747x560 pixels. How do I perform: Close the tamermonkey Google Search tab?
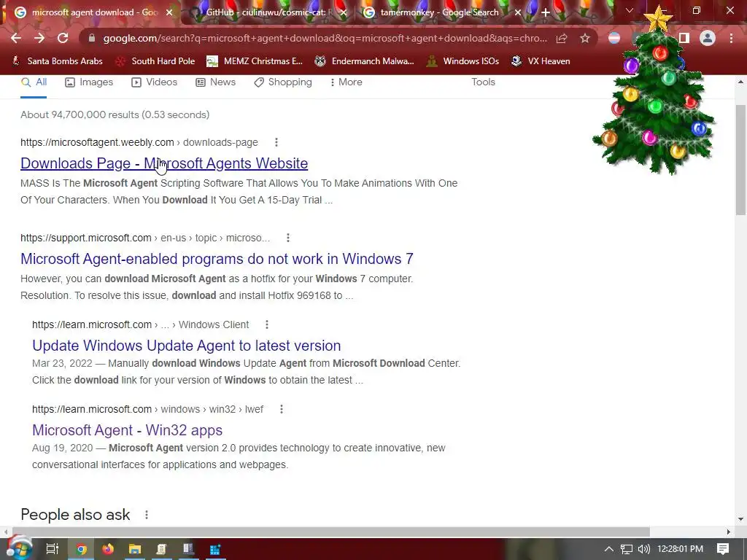coord(518,12)
